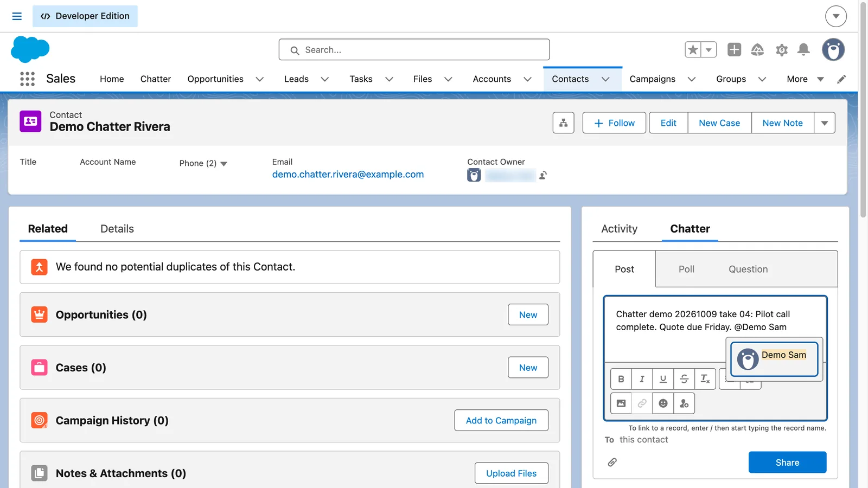868x488 pixels.
Task: Apply italic formatting in Chatter editor
Action: point(642,379)
